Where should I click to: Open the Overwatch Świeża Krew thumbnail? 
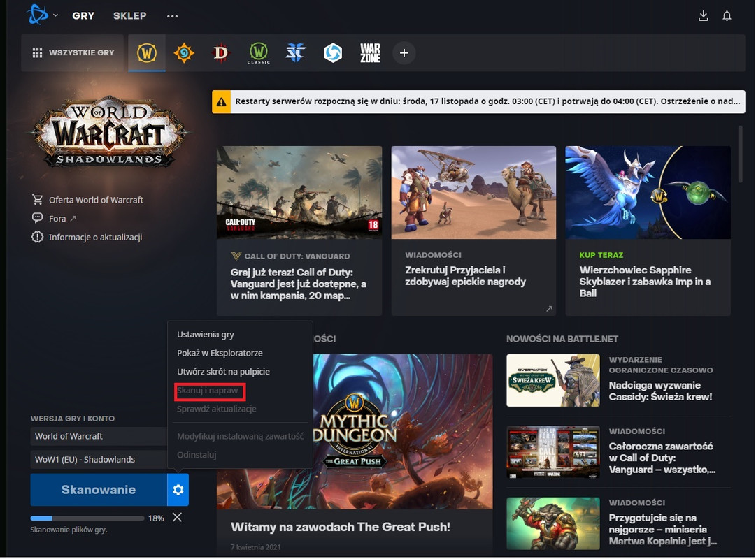(553, 381)
